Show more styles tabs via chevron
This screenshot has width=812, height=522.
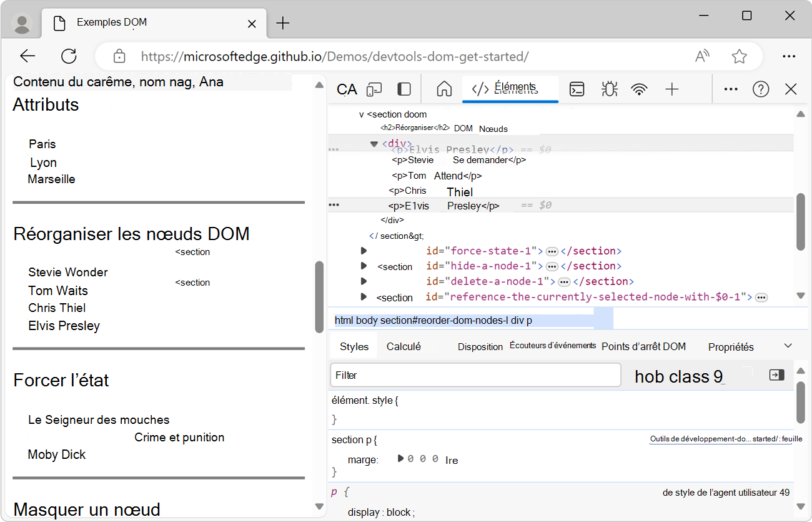(788, 346)
